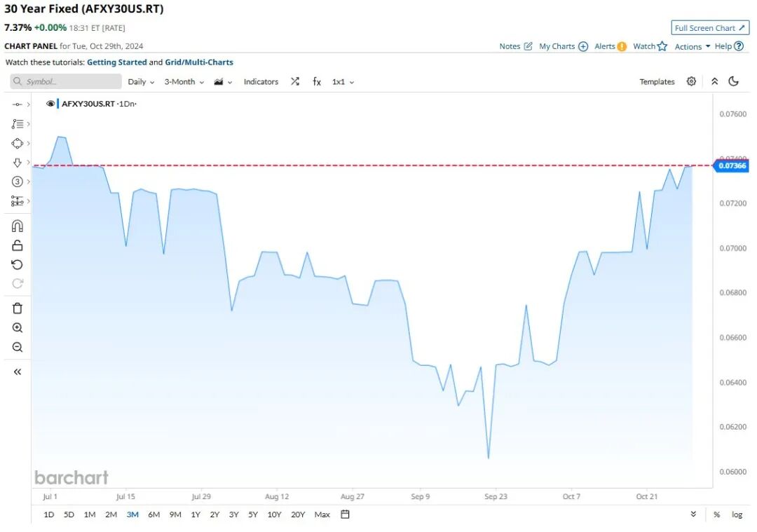Select the measurement and projection tool

[x=18, y=201]
